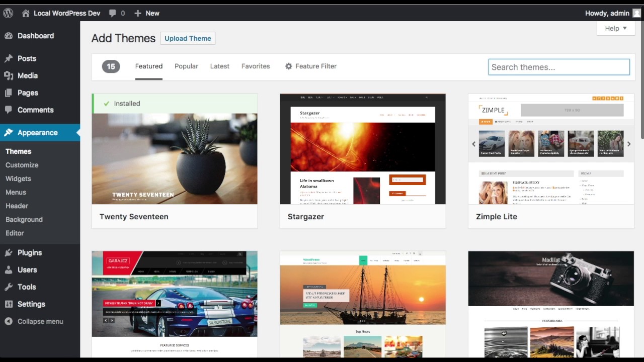
Task: Click the Collapse menu arrow icon
Action: (9, 321)
